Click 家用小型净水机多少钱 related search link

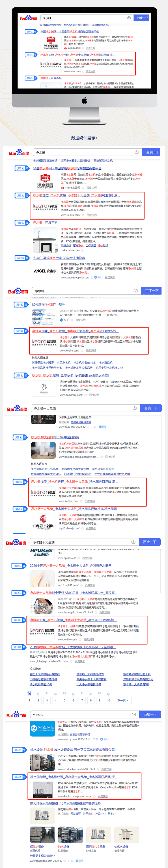click(x=109, y=368)
